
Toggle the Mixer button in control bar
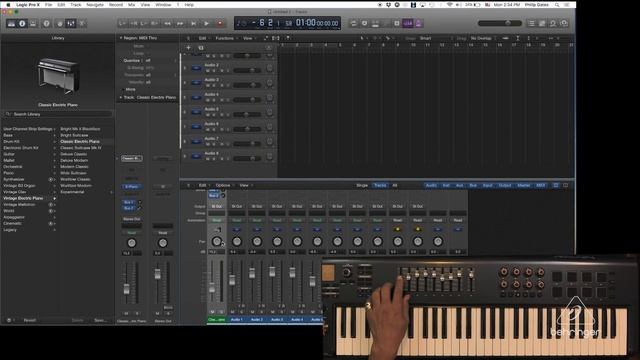(x=71, y=24)
